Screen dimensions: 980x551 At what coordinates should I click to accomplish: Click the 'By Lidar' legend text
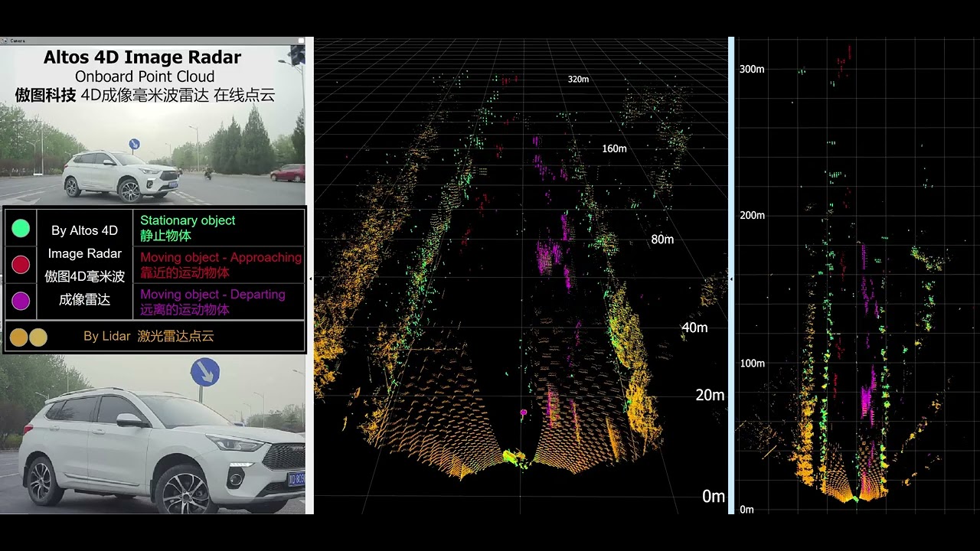[107, 336]
